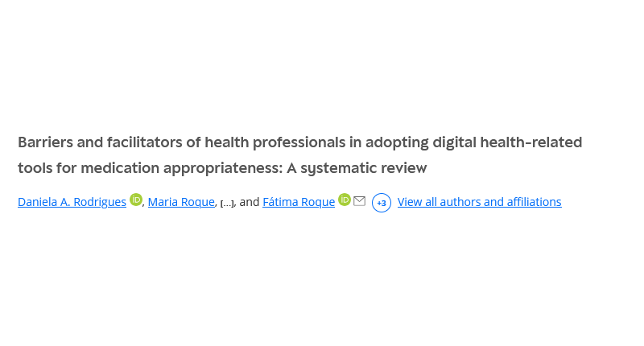This screenshot has width=644, height=346.
Task: Select the first author's name
Action: tap(72, 202)
